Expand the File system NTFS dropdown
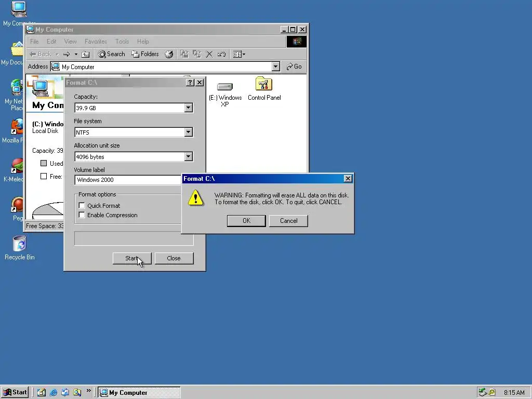This screenshot has width=532, height=399. click(x=188, y=132)
